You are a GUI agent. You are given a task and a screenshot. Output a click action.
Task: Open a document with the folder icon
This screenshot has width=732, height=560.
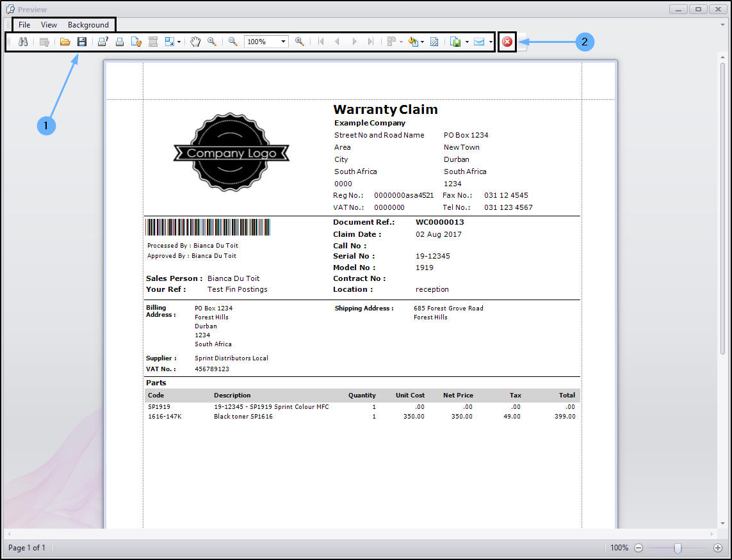coord(65,42)
